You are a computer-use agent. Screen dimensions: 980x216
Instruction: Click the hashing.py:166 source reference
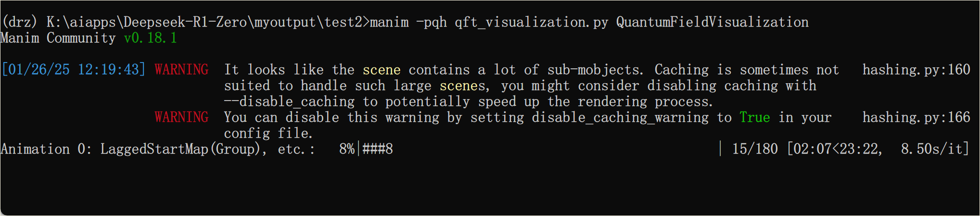[916, 117]
